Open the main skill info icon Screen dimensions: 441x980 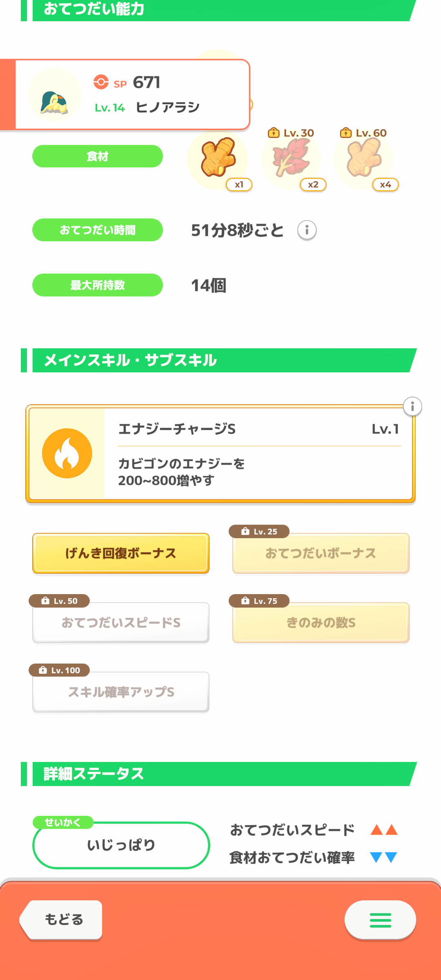412,407
